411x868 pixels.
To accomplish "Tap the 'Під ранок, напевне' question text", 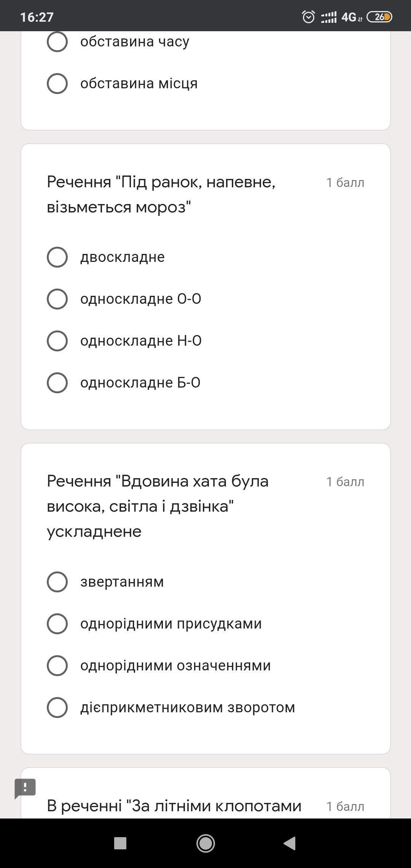I will (x=161, y=195).
